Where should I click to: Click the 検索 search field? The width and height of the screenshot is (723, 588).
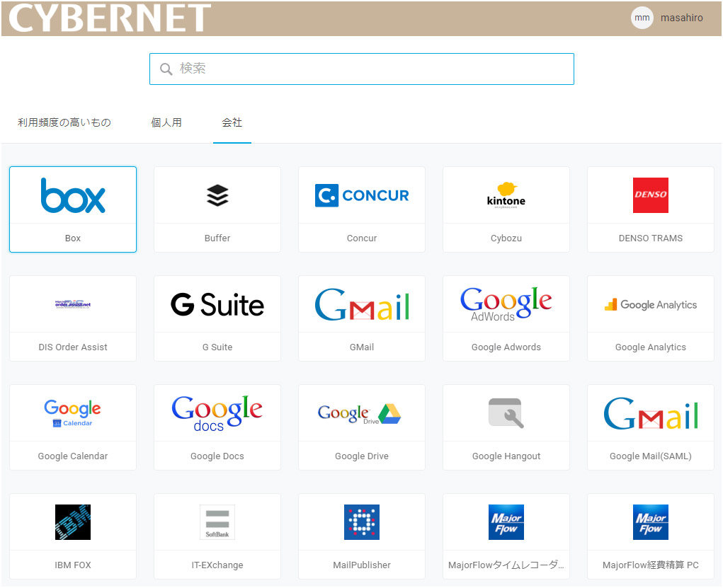[x=362, y=69]
